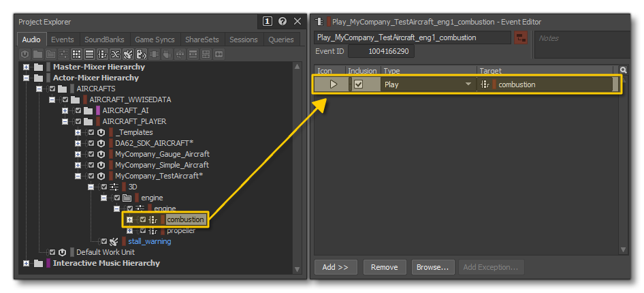The height and width of the screenshot is (293, 644).
Task: Expand the Interactive Music Hierarchy node
Action: (x=27, y=263)
